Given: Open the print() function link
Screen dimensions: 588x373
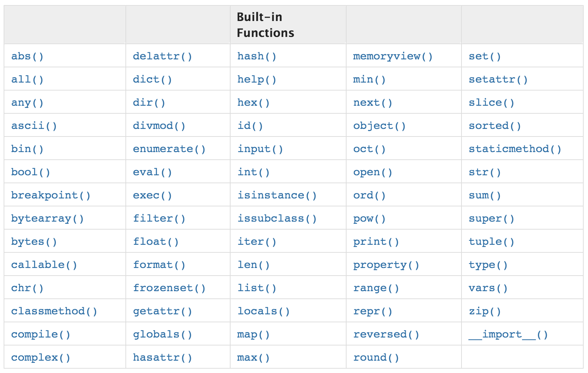Looking at the screenshot, I should point(376,242).
